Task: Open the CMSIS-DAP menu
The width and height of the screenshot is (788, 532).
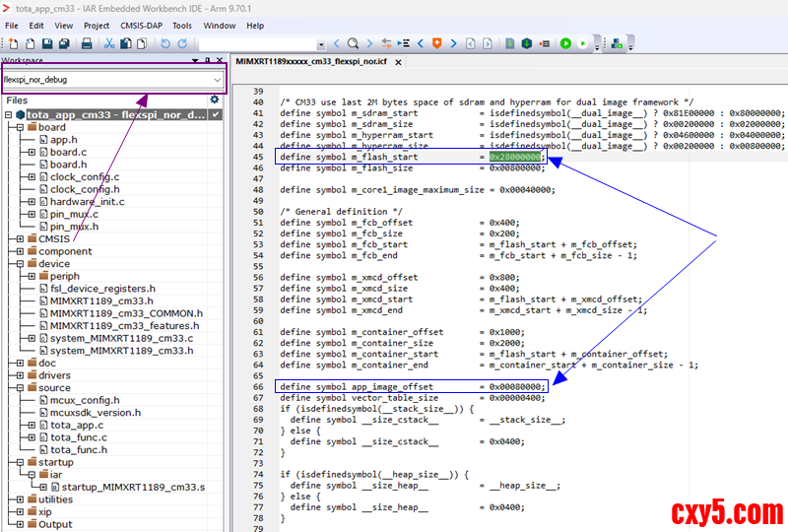Action: [140, 25]
